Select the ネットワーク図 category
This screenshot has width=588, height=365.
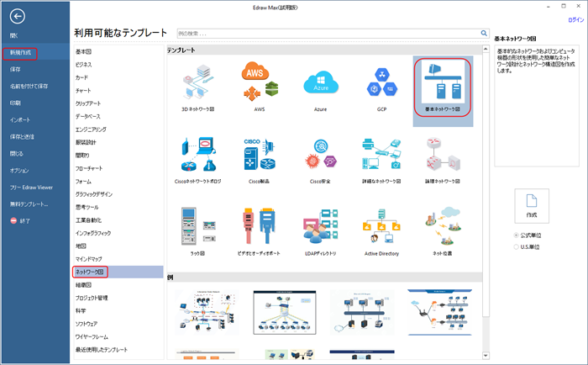(90, 272)
